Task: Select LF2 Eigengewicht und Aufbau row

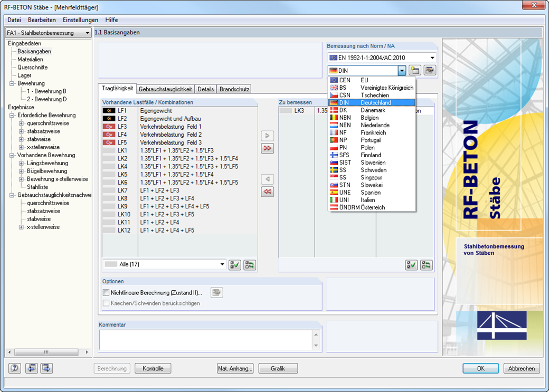Action: 179,119
